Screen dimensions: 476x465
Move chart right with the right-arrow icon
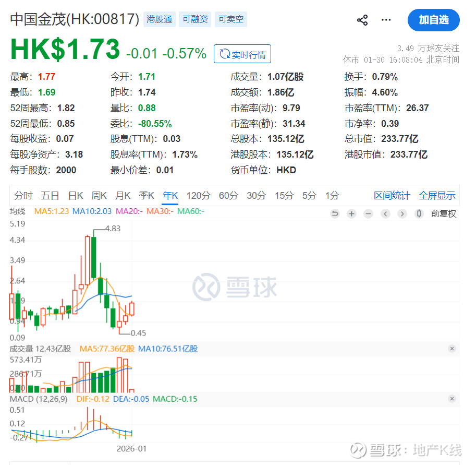[402, 213]
